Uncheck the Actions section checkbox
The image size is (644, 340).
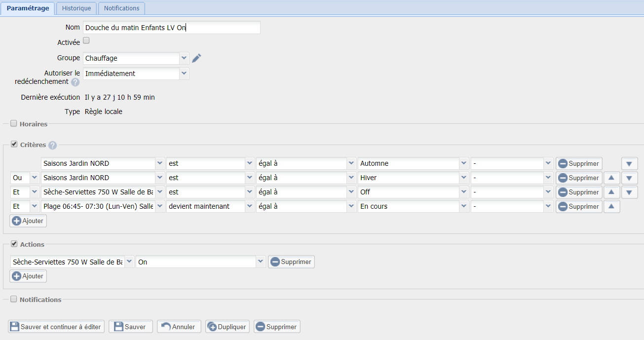14,244
